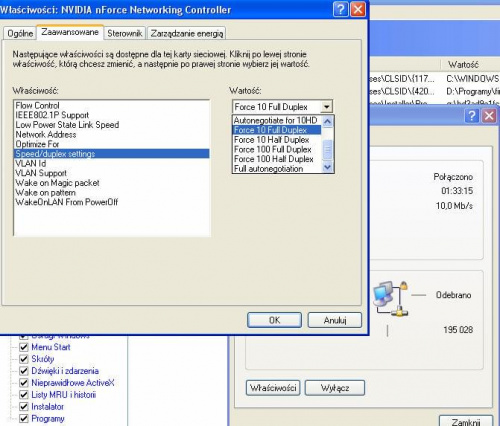Select Optimize For property

(x=112, y=144)
